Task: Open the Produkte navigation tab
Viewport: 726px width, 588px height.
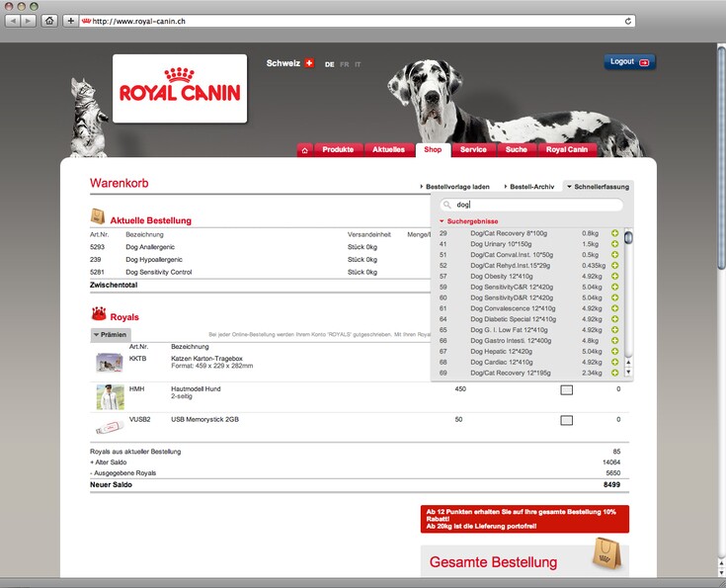Action: tap(338, 150)
